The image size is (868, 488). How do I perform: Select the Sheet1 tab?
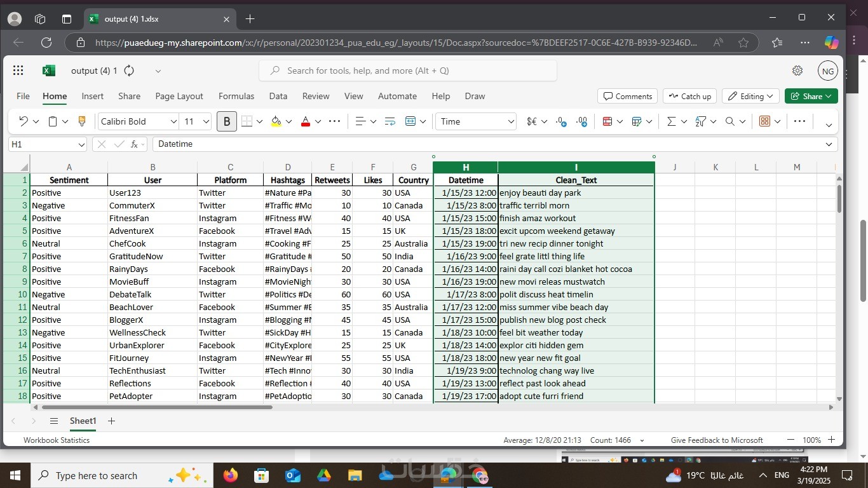click(x=83, y=421)
